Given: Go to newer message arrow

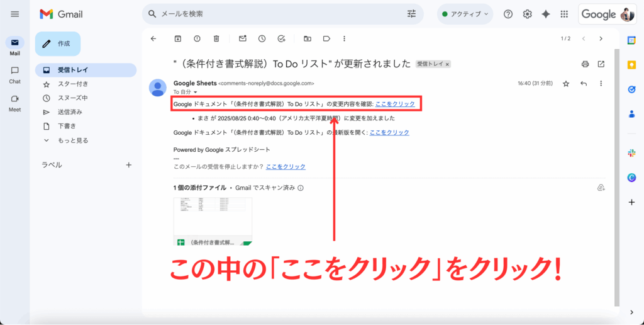Looking at the screenshot, I should (583, 38).
